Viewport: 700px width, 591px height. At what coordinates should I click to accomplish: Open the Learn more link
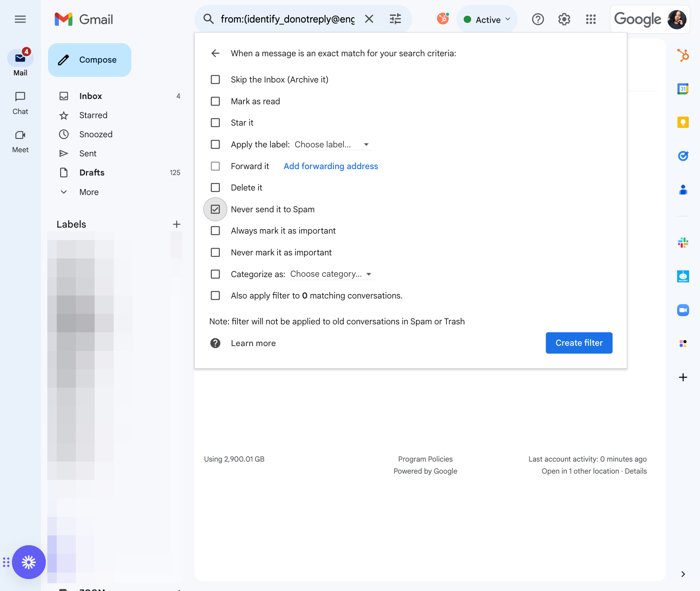(253, 343)
